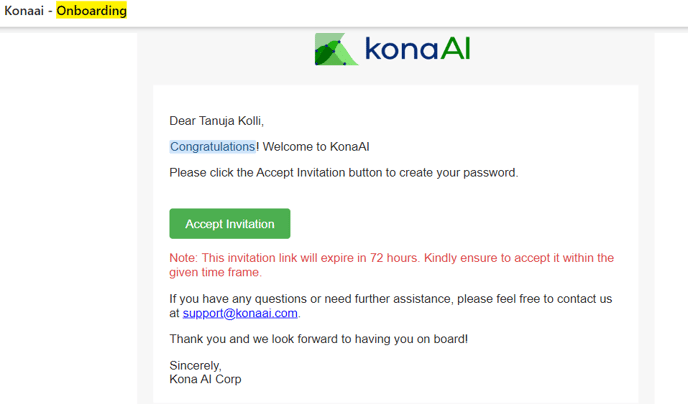Click the Welcome to KonaAI text
This screenshot has height=404, width=688.
pyautogui.click(x=316, y=147)
